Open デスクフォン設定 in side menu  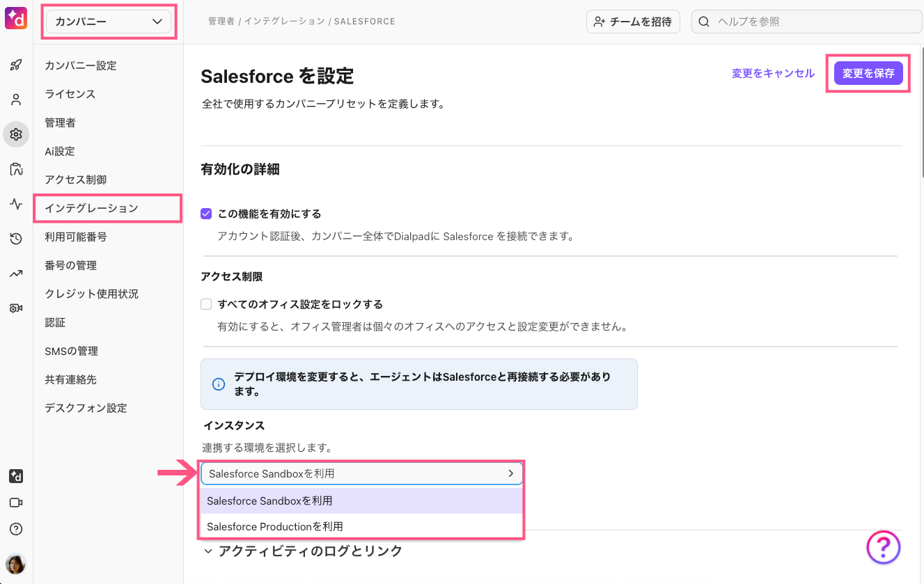(86, 408)
